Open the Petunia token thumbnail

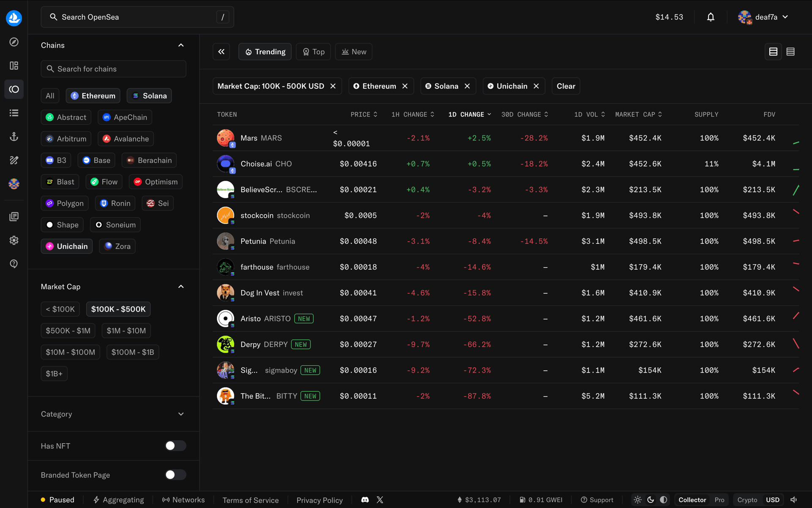point(225,241)
